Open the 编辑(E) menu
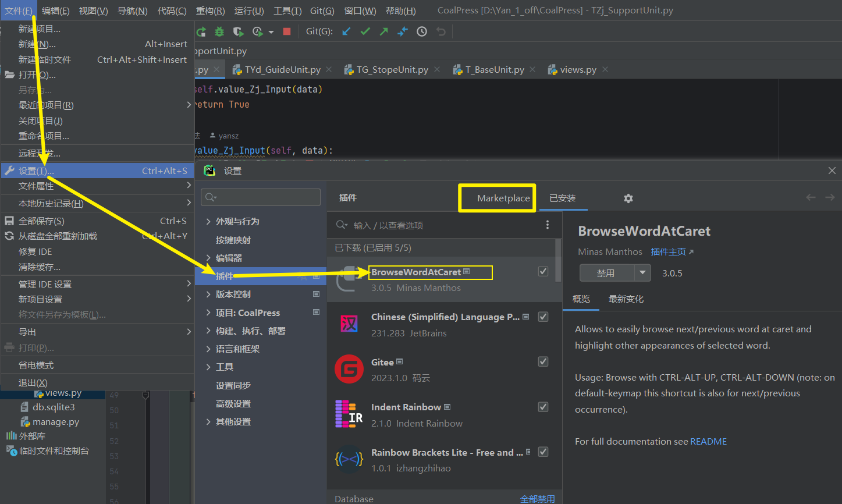This screenshot has width=842, height=504. [x=56, y=10]
